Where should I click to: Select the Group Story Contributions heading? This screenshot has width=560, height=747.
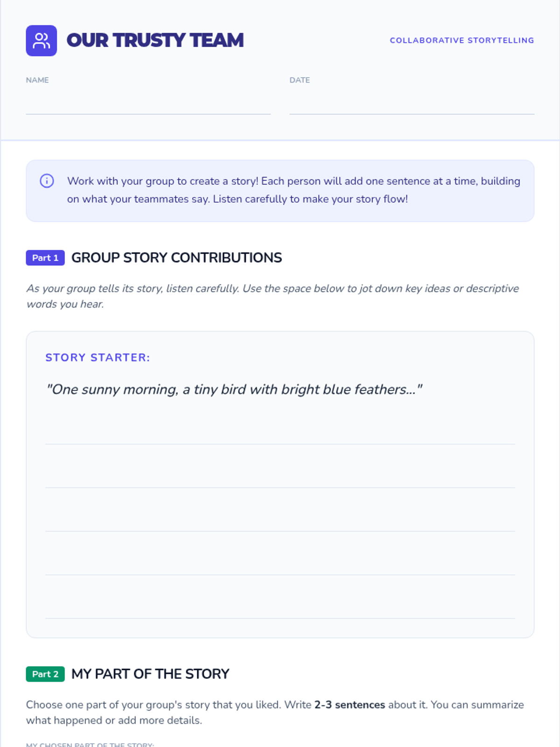point(176,258)
